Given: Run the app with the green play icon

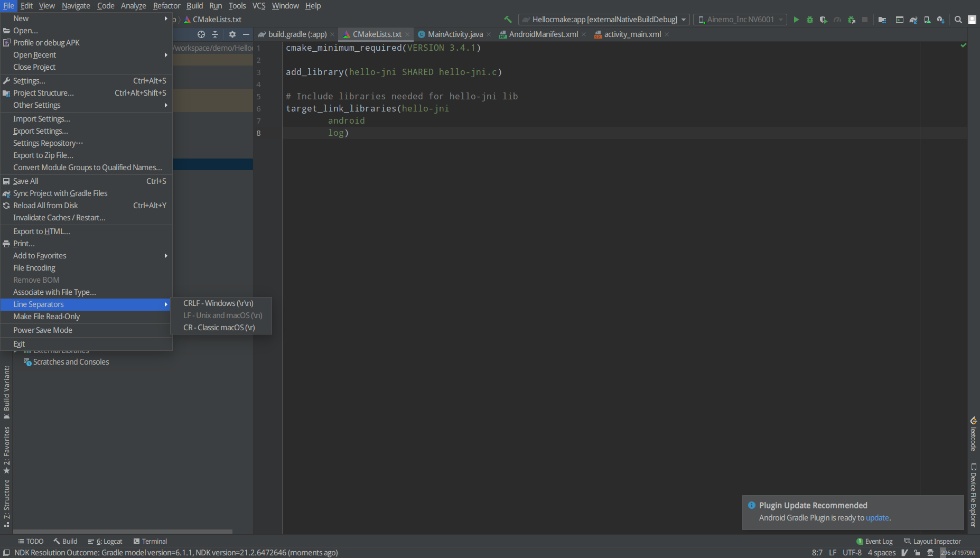Looking at the screenshot, I should pos(797,20).
